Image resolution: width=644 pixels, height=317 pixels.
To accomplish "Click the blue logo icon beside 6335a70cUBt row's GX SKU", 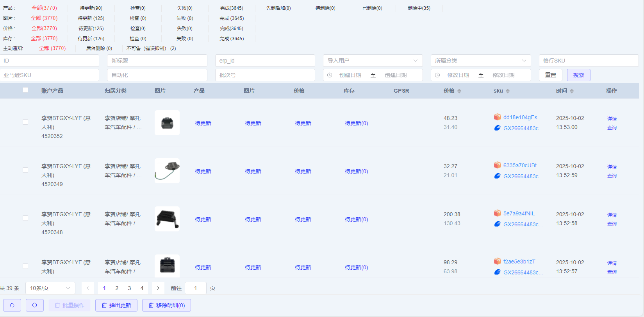I will click(497, 176).
